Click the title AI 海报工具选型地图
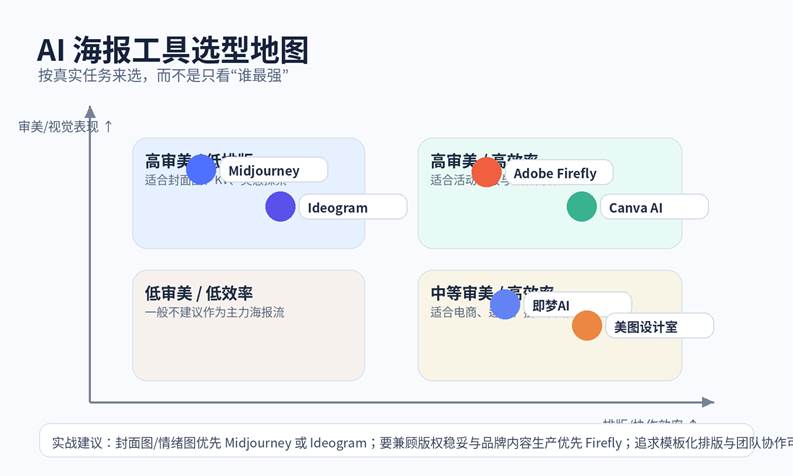The height and width of the screenshot is (476, 793). point(172,50)
